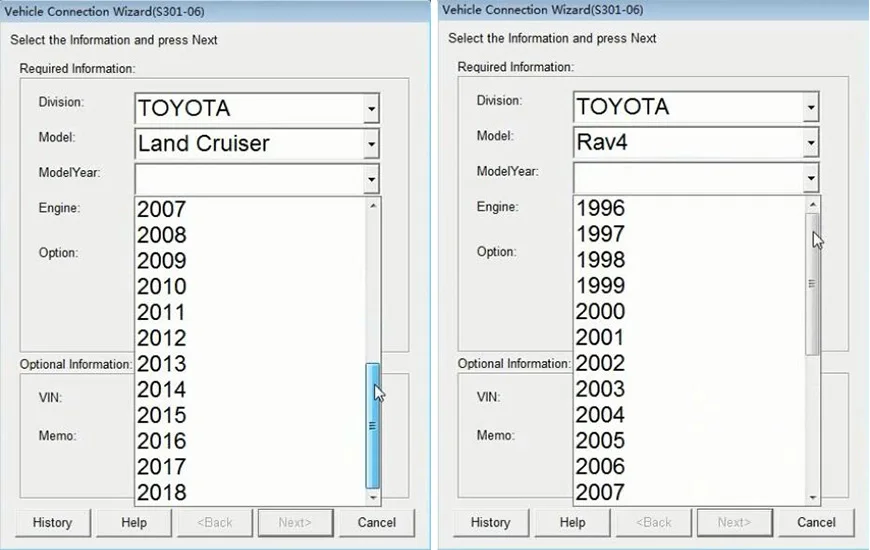Click Next button in Land Cruiser window

click(295, 523)
